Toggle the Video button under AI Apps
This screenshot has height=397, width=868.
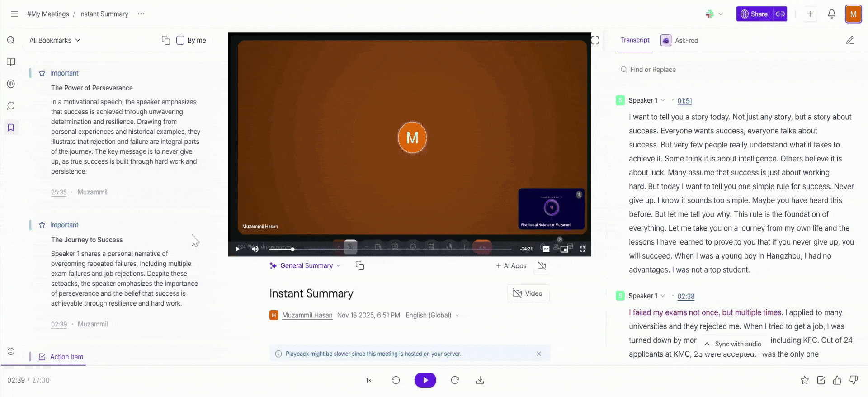pos(528,293)
